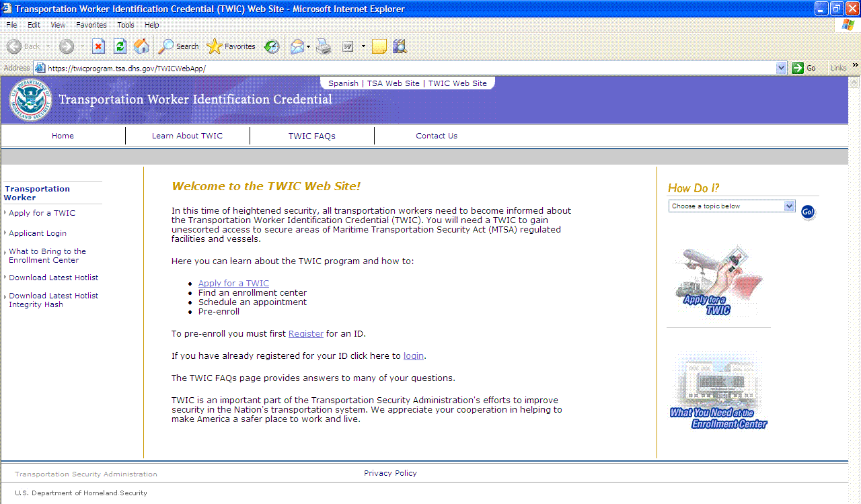This screenshot has height=504, width=861.
Task: Open the Privacy Policy footer link
Action: point(390,473)
